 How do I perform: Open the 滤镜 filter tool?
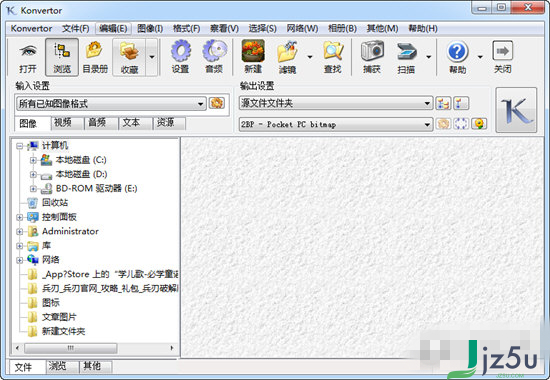287,52
